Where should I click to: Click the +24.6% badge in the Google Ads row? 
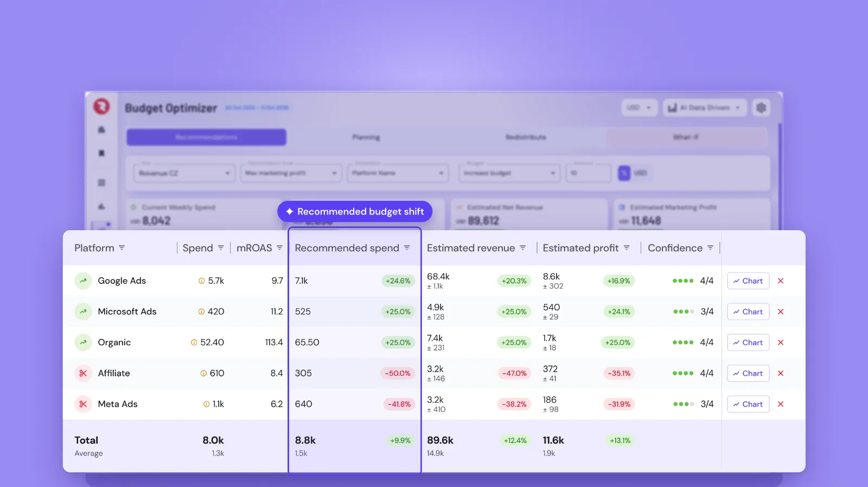point(398,281)
